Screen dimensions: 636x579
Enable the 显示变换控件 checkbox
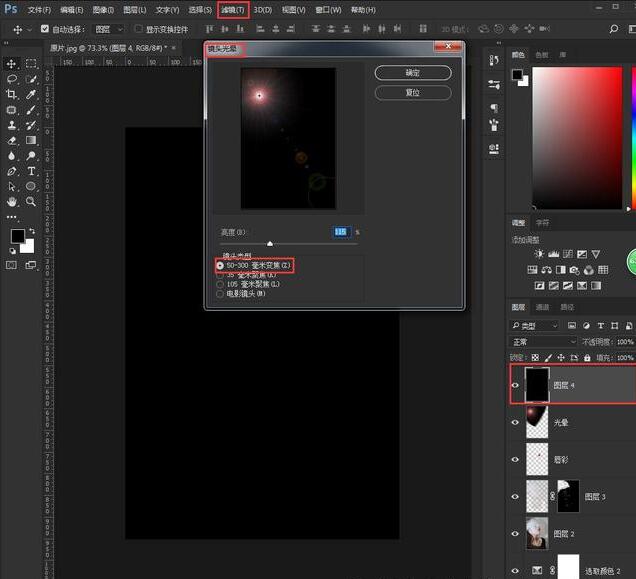(x=138, y=30)
